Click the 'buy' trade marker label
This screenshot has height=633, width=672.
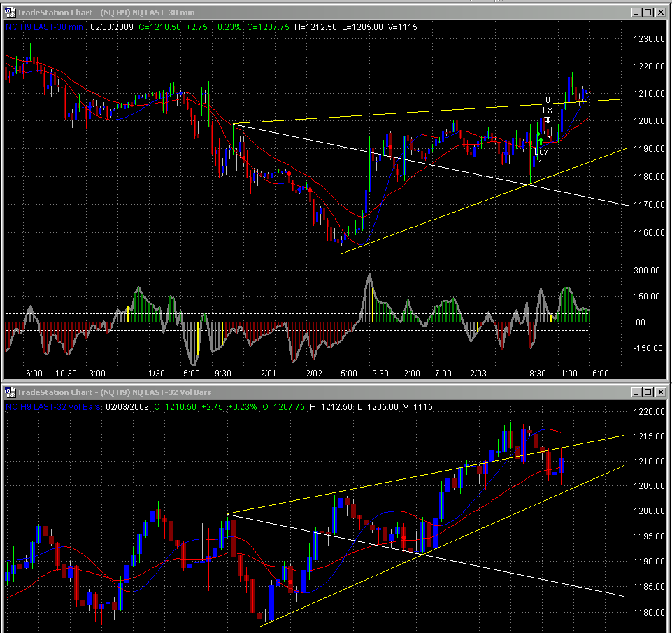pos(541,152)
